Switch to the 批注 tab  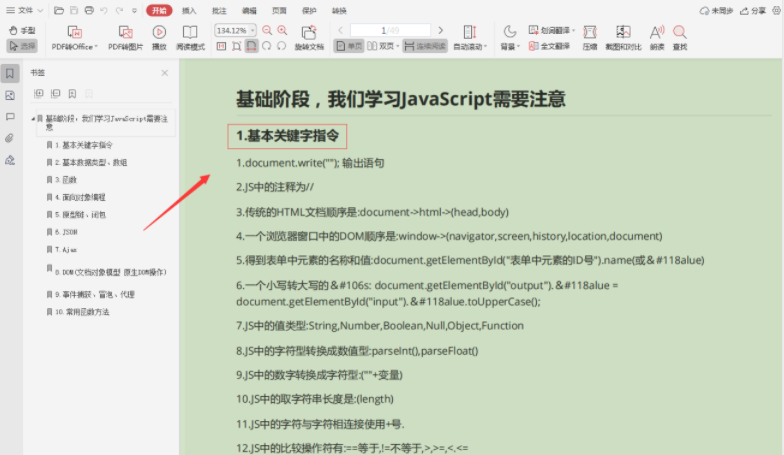click(219, 10)
